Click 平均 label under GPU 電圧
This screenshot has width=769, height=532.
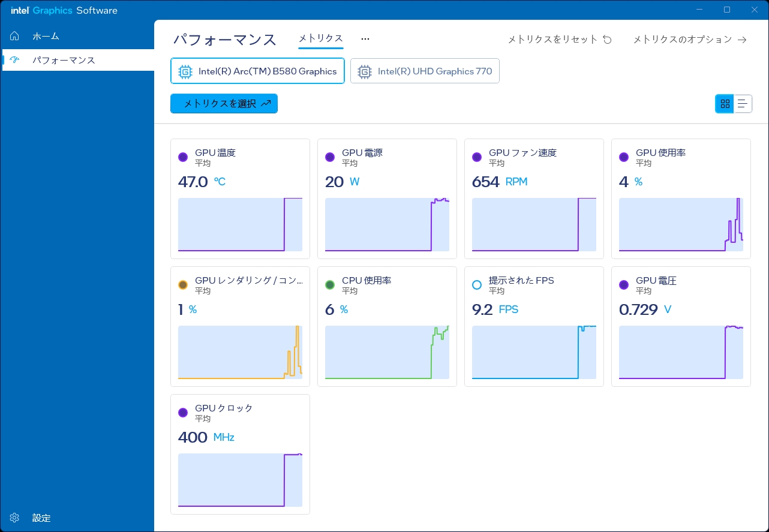pos(644,291)
